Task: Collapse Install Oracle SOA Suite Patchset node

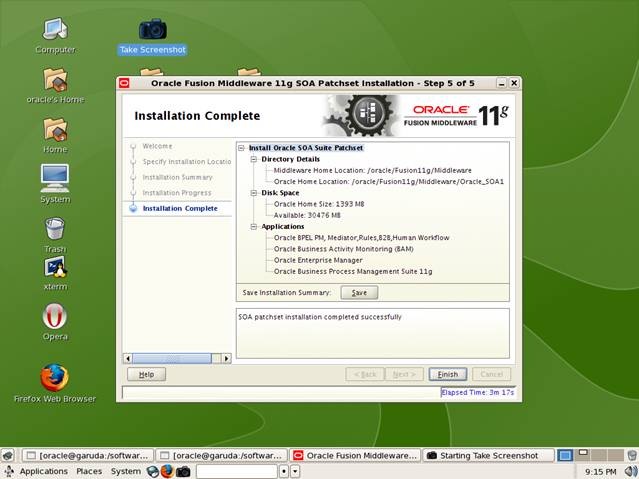Action: pyautogui.click(x=241, y=148)
